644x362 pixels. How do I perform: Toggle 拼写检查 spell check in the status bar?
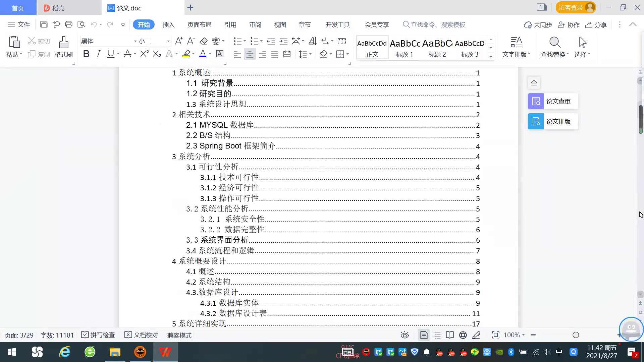click(x=98, y=335)
